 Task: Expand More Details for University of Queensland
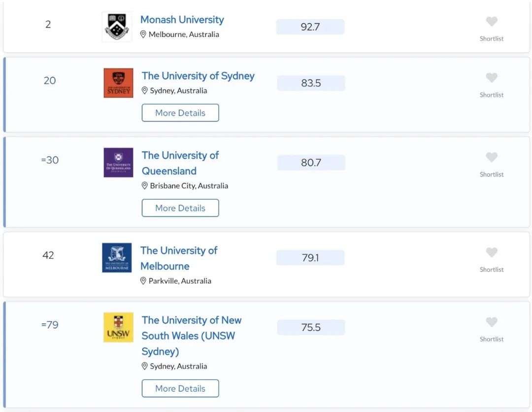coord(180,207)
